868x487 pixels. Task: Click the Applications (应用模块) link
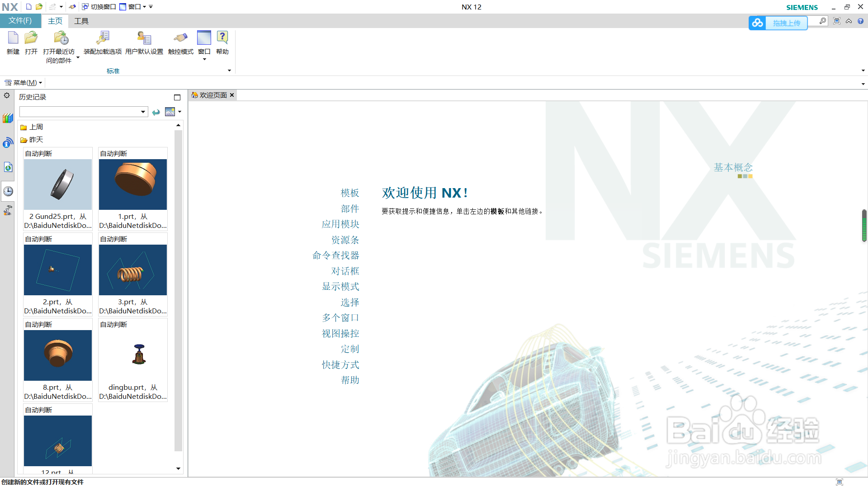(340, 224)
